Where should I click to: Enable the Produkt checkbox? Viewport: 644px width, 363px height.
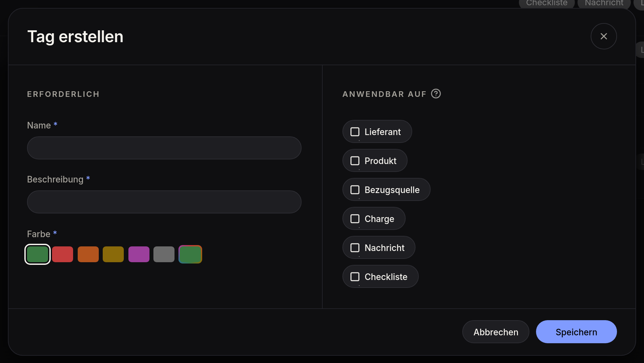[355, 161]
